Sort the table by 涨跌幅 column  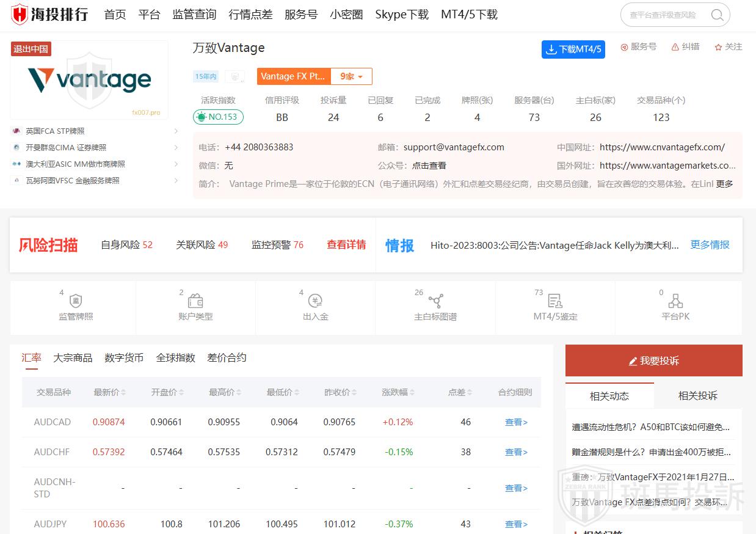[398, 392]
